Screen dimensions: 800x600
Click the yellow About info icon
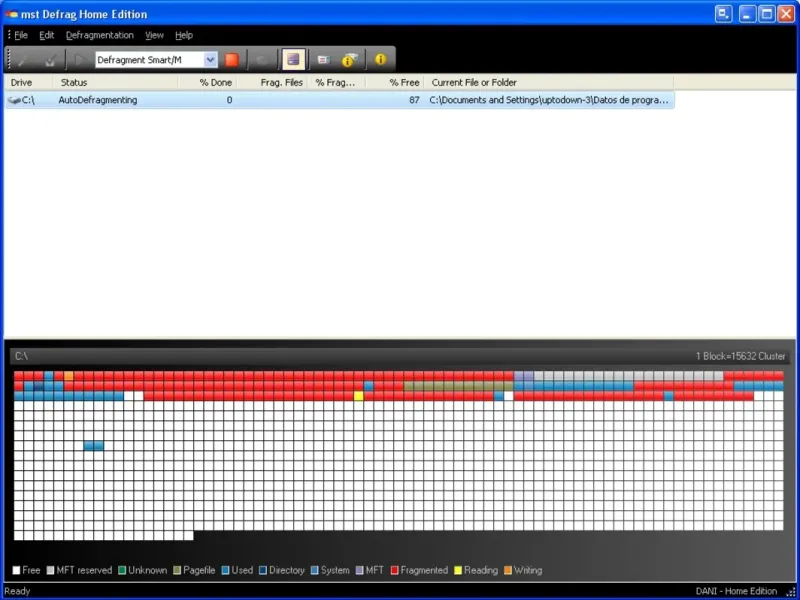pos(381,59)
